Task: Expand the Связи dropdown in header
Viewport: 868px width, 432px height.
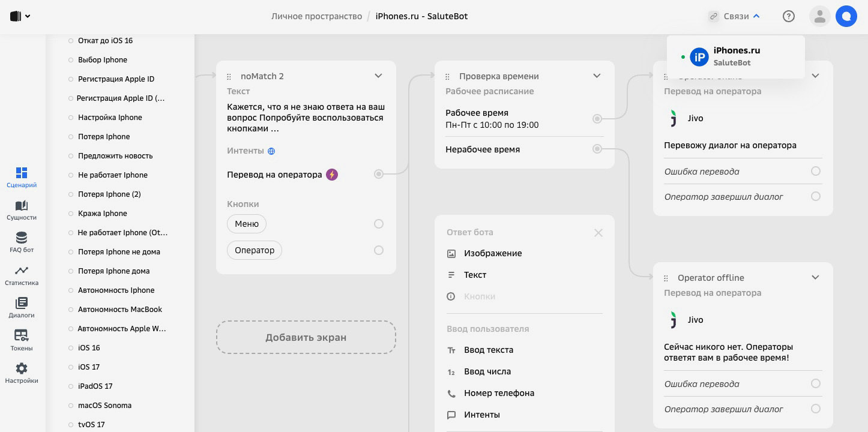Action: click(x=735, y=16)
